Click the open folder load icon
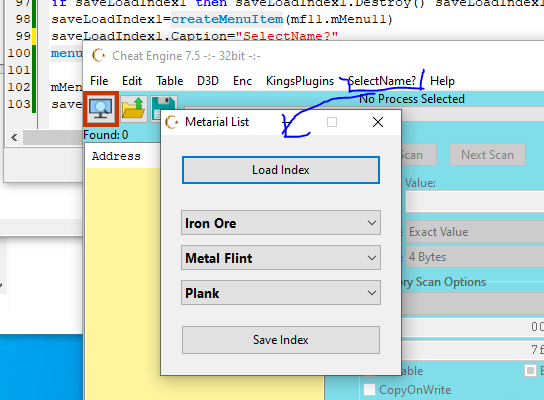 (x=134, y=109)
